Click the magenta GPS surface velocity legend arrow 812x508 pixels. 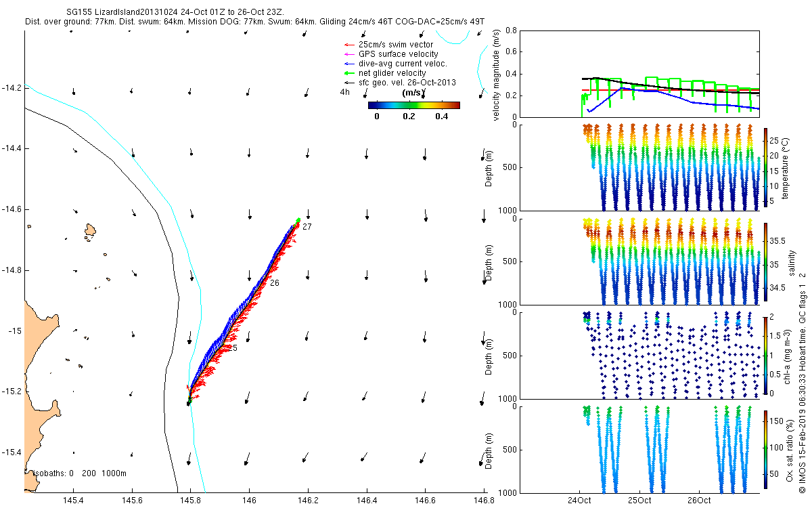point(348,54)
